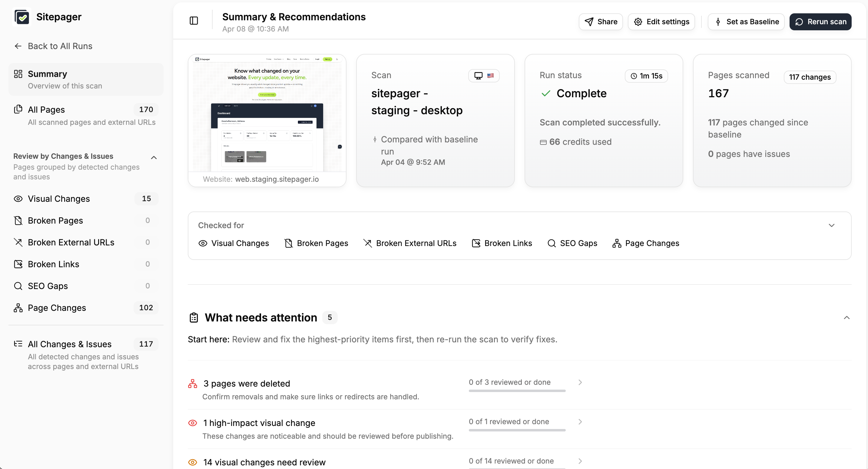
Task: Open Back to All Runs link
Action: click(60, 46)
